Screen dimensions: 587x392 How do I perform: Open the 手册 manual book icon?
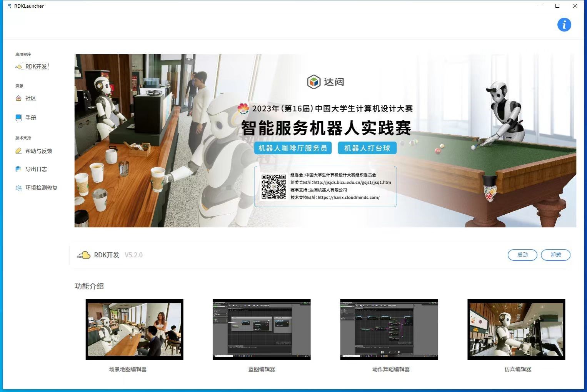[18, 118]
